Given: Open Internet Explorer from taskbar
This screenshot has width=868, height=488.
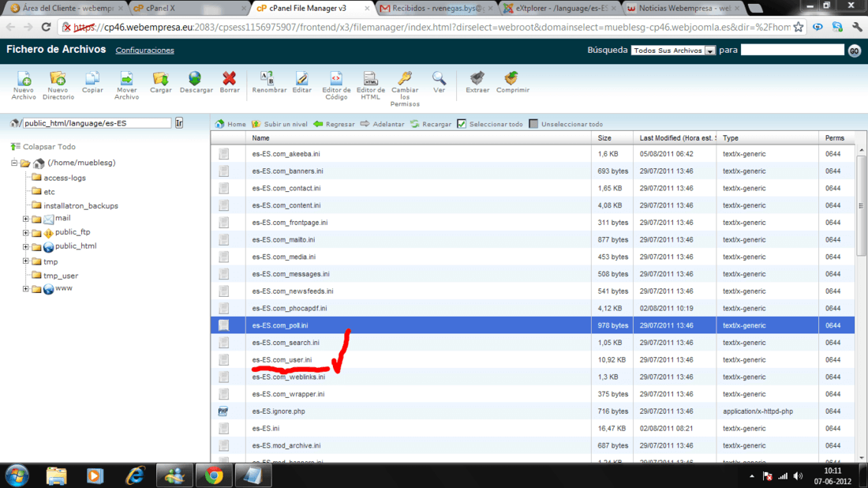Looking at the screenshot, I should pos(135,475).
